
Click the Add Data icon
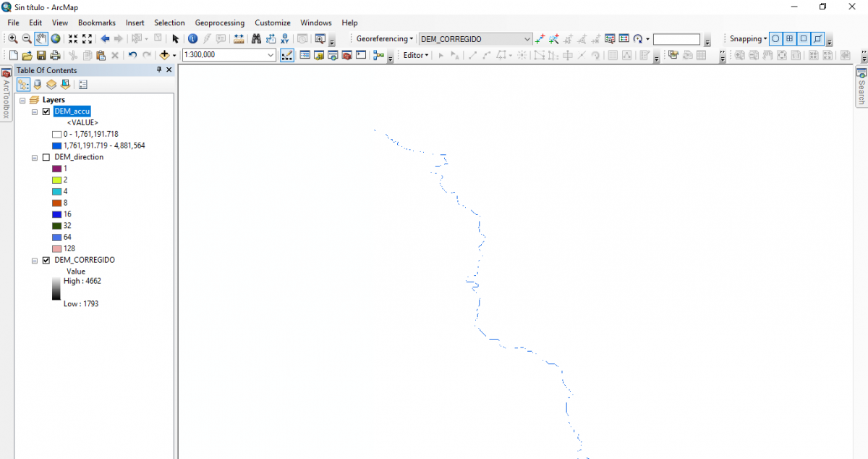click(x=164, y=54)
